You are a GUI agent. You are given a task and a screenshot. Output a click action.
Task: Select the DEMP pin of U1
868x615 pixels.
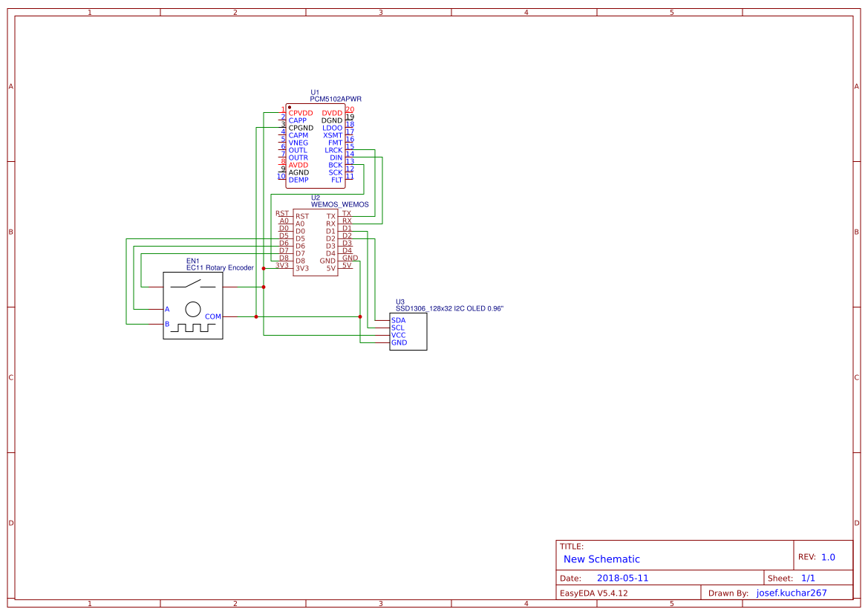pos(298,179)
